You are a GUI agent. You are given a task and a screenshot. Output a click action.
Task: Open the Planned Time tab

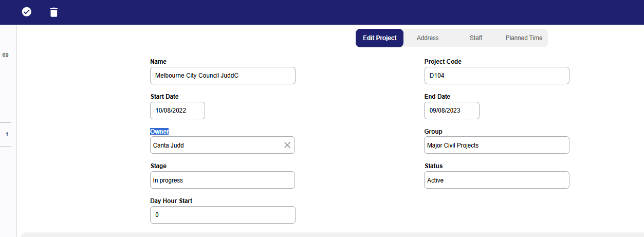(524, 38)
